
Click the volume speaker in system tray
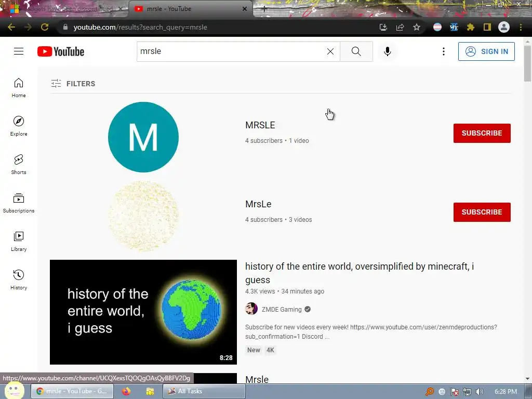480,392
